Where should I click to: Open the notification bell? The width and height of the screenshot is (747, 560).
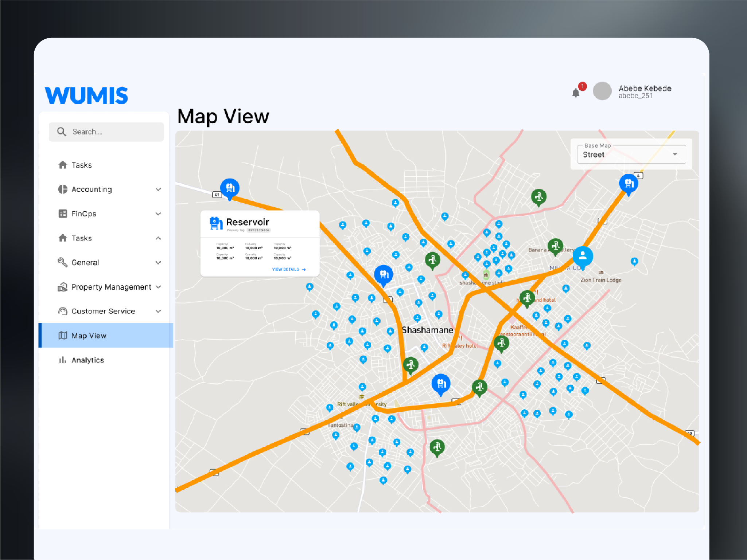point(576,93)
